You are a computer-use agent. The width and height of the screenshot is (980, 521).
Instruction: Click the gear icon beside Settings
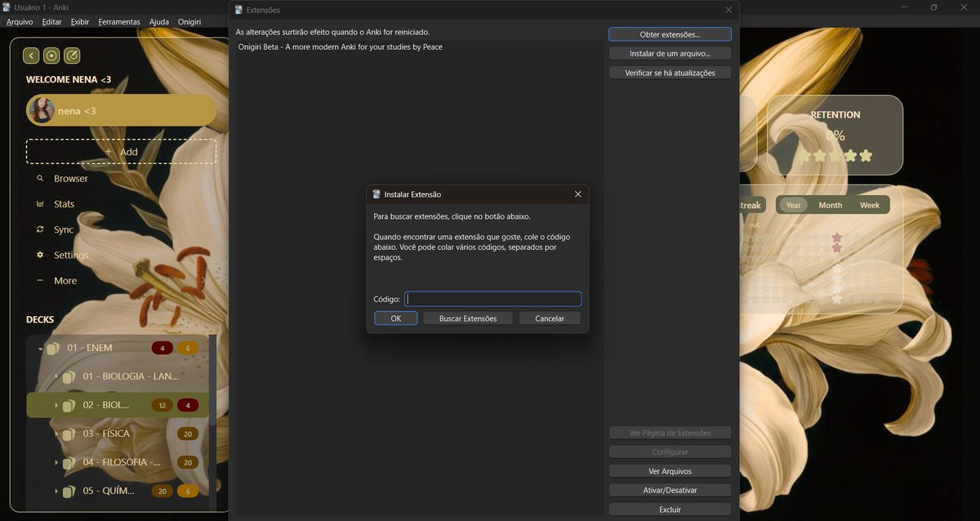pyautogui.click(x=40, y=255)
